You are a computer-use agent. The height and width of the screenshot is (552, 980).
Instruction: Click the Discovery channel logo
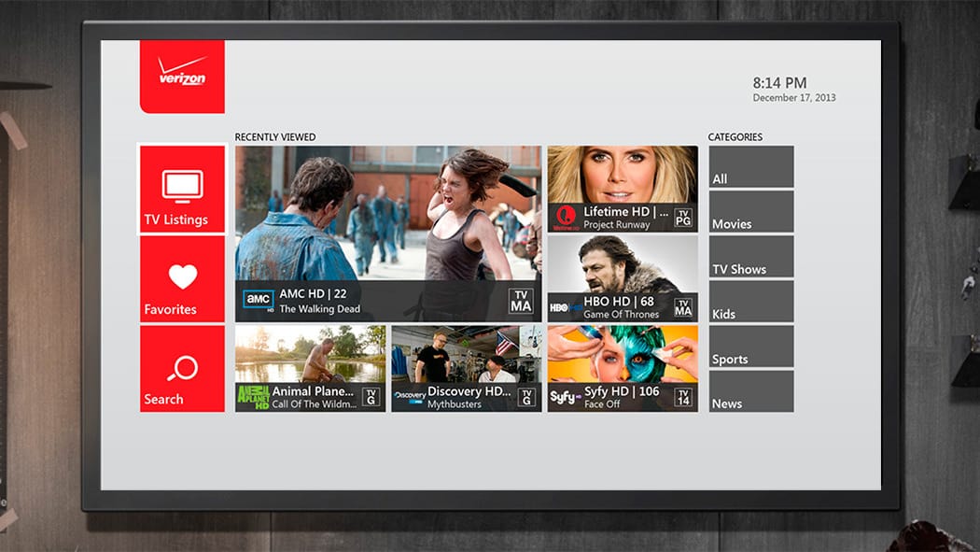(x=410, y=397)
